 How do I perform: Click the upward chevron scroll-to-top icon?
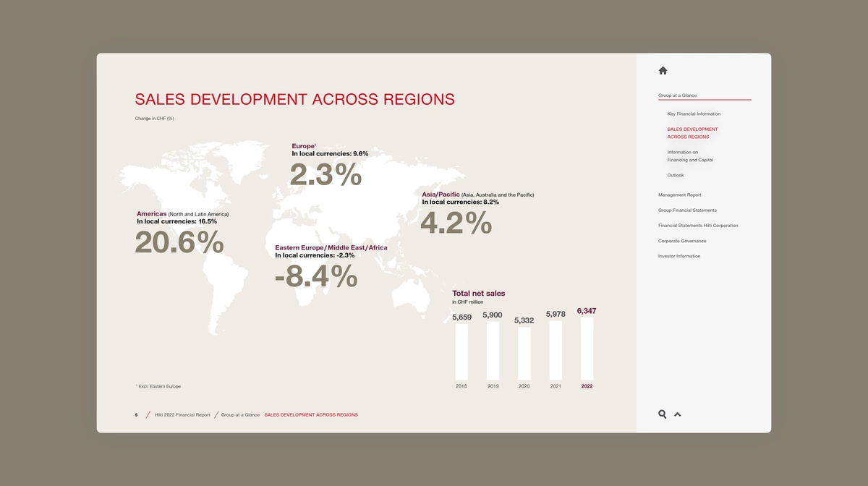678,414
